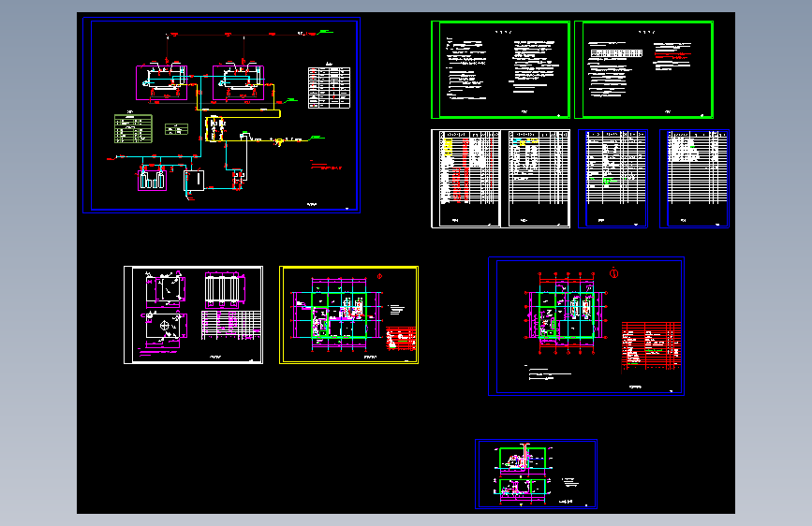Viewport: 812px width, 526px height.
Task: Select the left green-bordered notes sheet
Action: (500, 70)
